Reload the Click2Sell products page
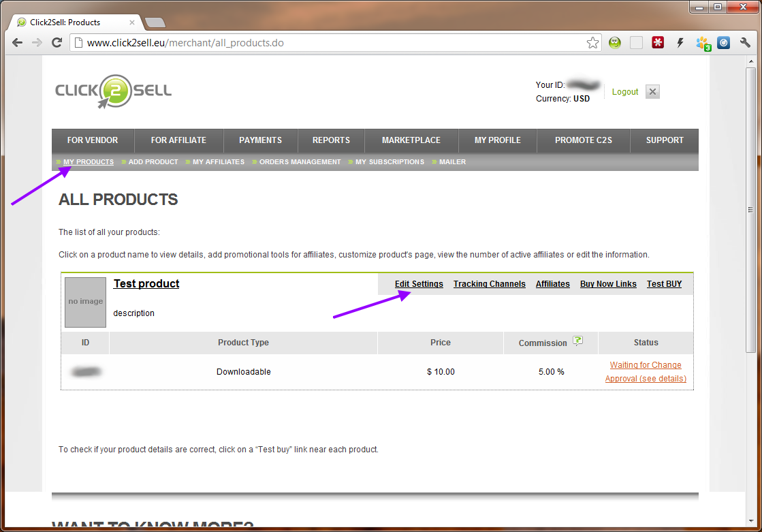Viewport: 762px width, 532px height. click(x=57, y=43)
